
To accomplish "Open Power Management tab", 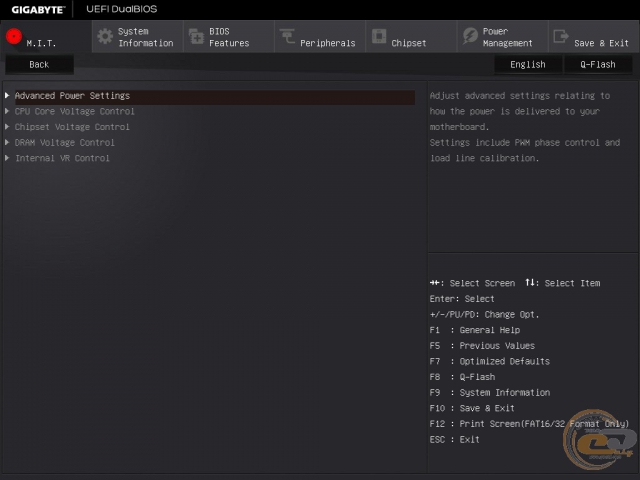I will point(502,37).
